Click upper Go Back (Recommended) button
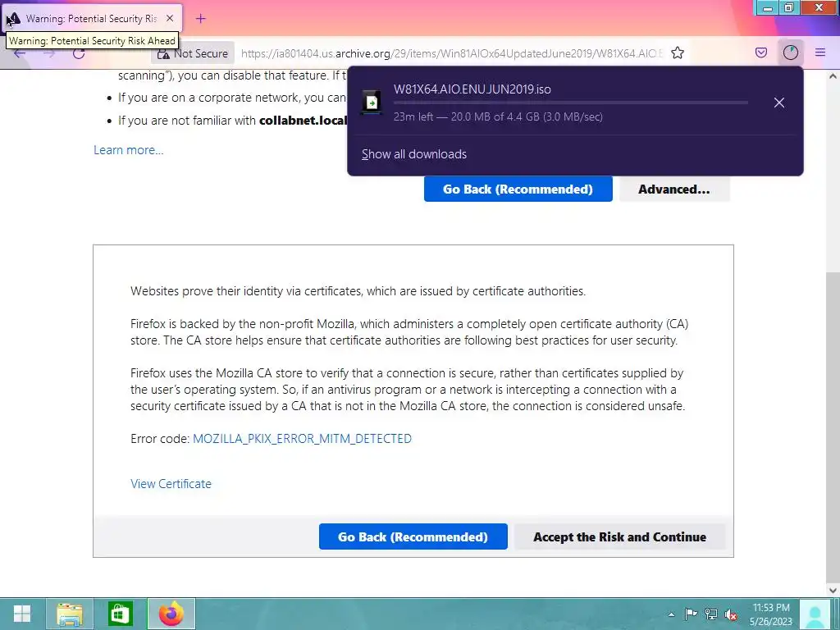The width and height of the screenshot is (840, 630). click(x=518, y=189)
